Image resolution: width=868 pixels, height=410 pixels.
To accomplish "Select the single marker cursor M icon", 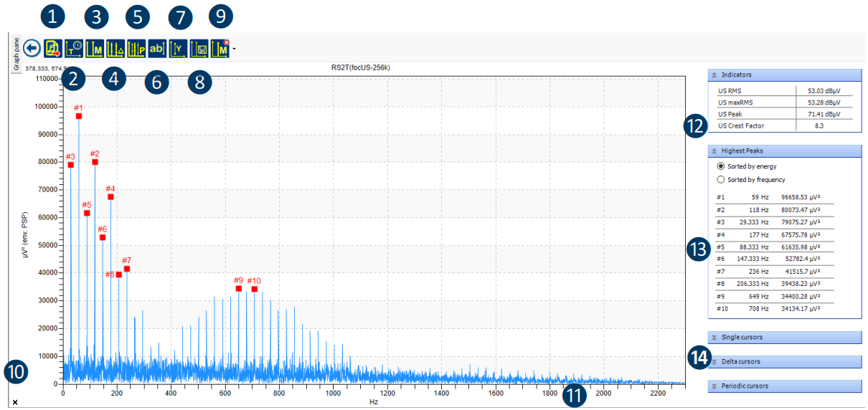I will point(95,48).
